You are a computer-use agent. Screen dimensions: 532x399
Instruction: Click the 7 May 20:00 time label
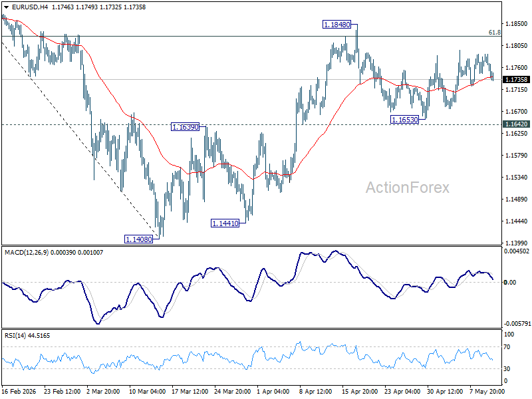point(487,391)
